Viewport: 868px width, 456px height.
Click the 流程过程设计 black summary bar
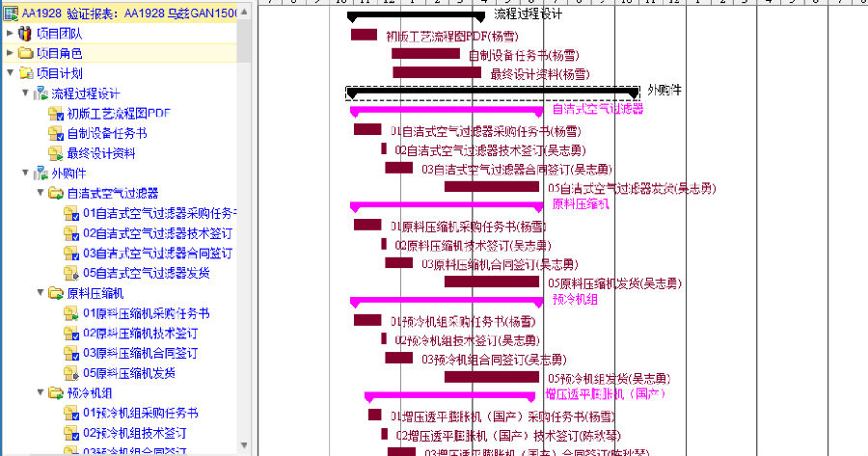point(416,16)
